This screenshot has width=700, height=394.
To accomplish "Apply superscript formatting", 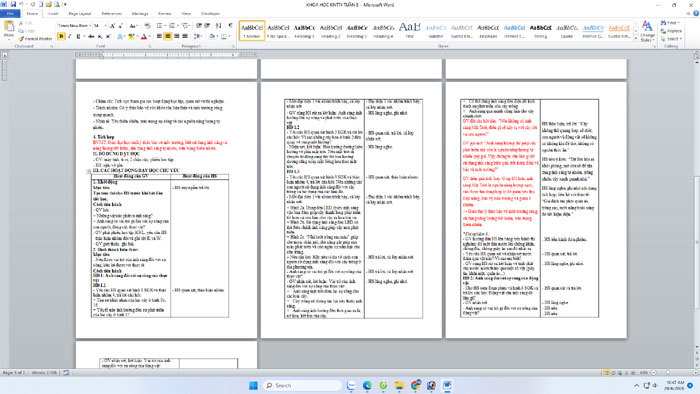I will pos(108,36).
